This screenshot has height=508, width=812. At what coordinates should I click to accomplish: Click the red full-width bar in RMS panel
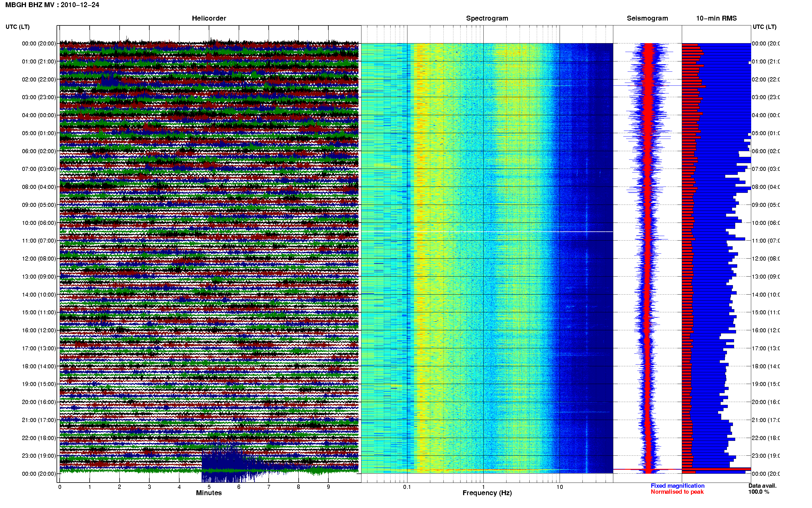(716, 469)
